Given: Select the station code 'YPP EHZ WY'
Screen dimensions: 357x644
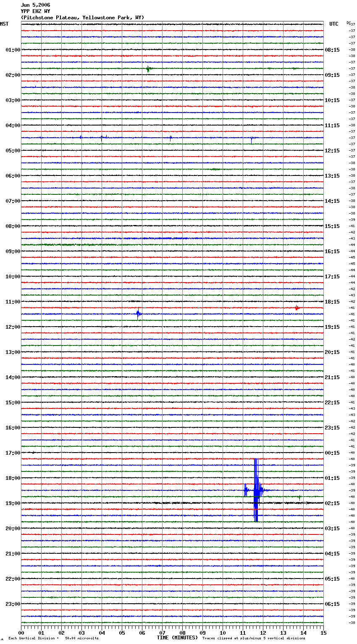Looking at the screenshot, I should click(35, 11).
